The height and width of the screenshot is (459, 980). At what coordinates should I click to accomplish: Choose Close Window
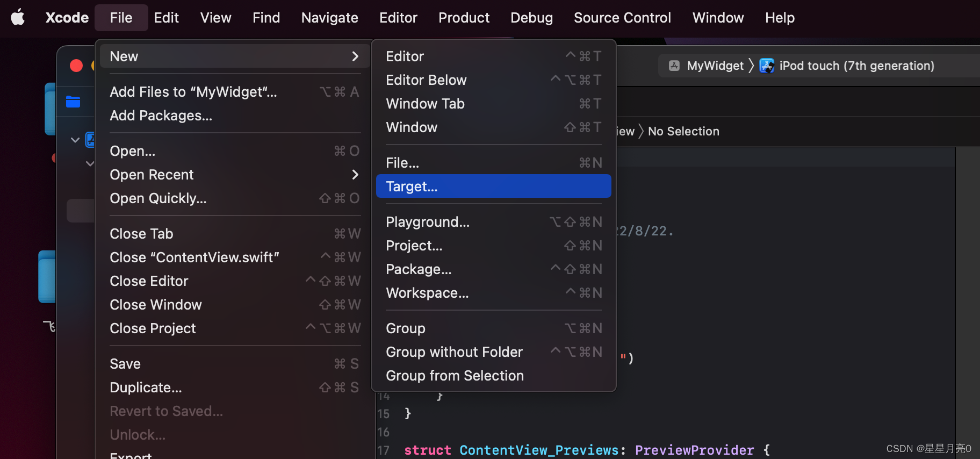pyautogui.click(x=235, y=305)
